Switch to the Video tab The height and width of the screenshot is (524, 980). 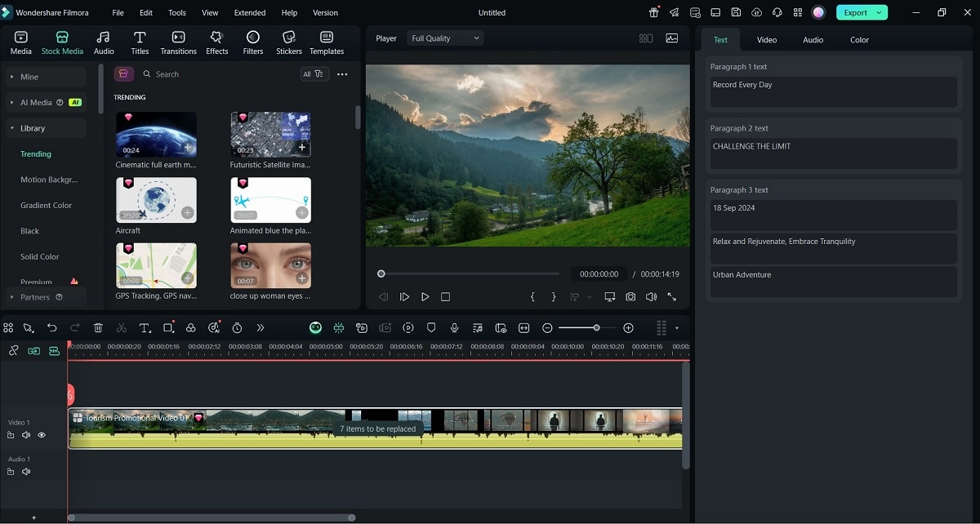(x=767, y=40)
